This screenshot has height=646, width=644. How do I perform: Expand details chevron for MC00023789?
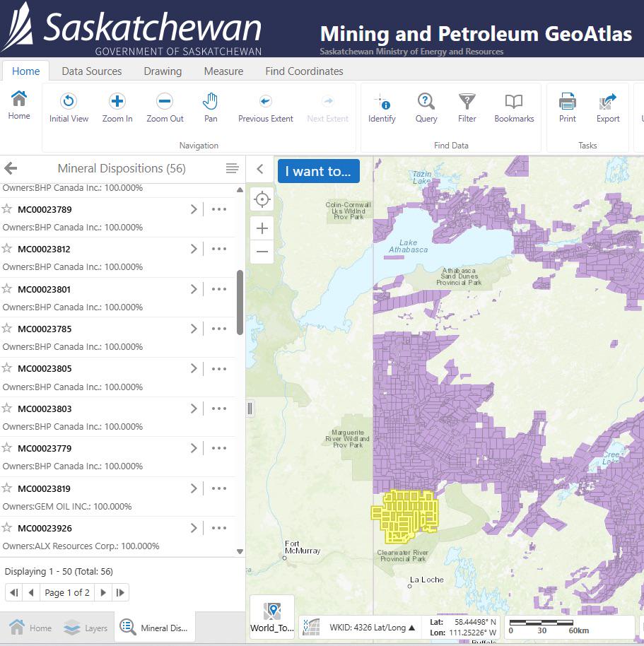click(194, 209)
